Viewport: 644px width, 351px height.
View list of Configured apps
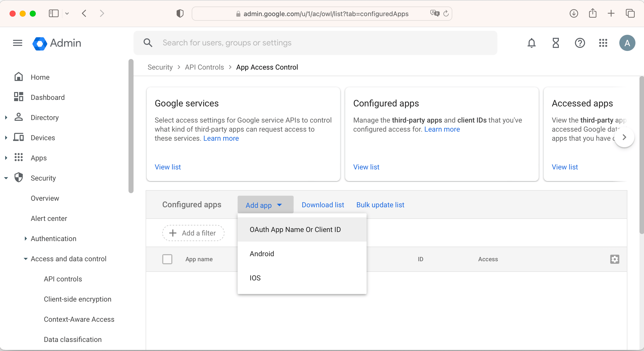366,167
